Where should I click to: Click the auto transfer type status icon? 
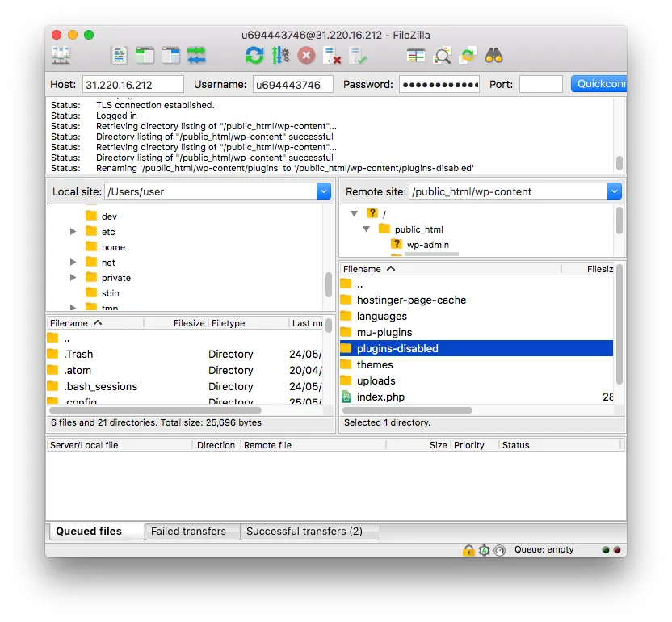coord(484,550)
